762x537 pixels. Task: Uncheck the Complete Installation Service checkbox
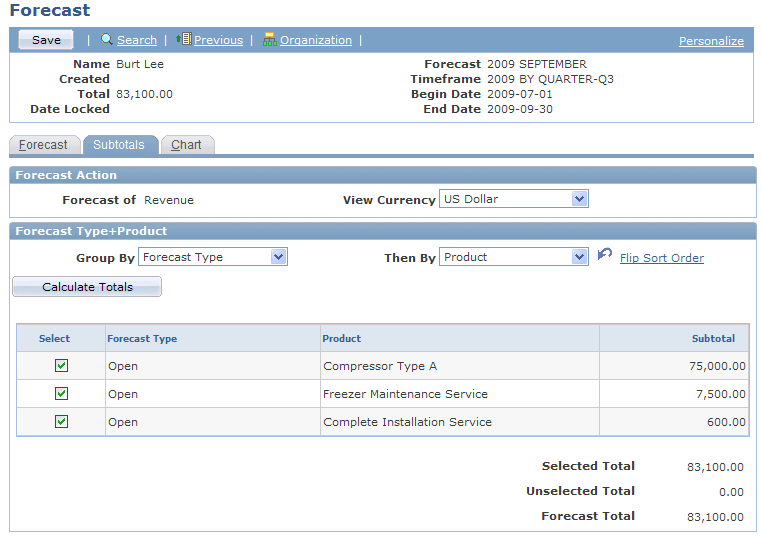click(61, 422)
